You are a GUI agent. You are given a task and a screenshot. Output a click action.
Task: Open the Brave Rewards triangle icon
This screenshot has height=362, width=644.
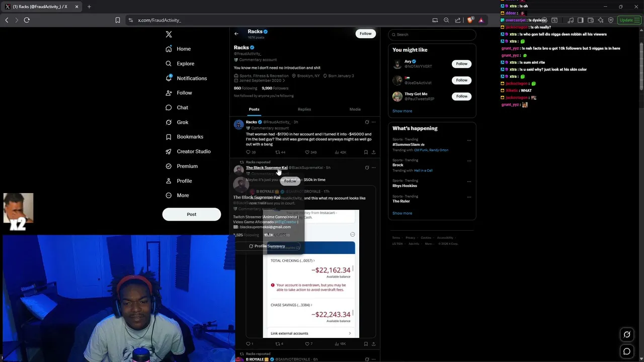481,20
